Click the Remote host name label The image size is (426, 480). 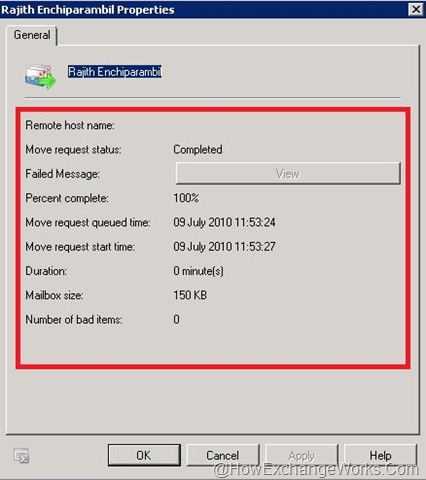pos(70,125)
